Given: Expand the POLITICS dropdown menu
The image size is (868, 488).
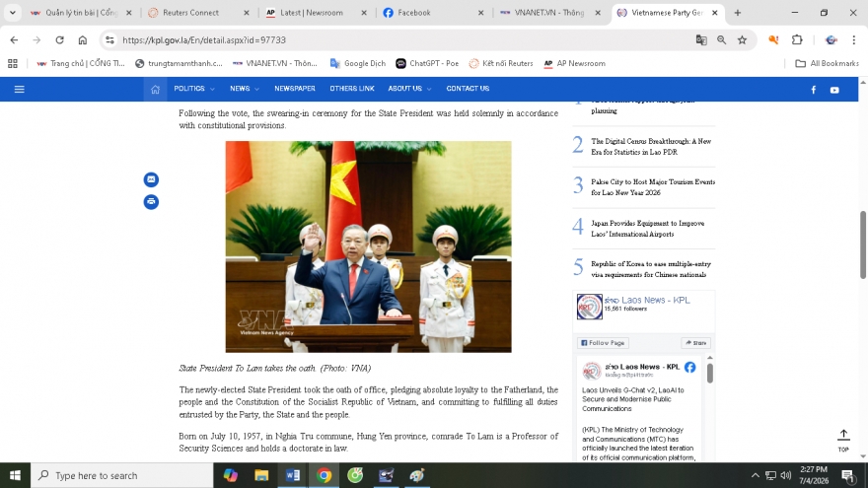Looking at the screenshot, I should pos(193,89).
